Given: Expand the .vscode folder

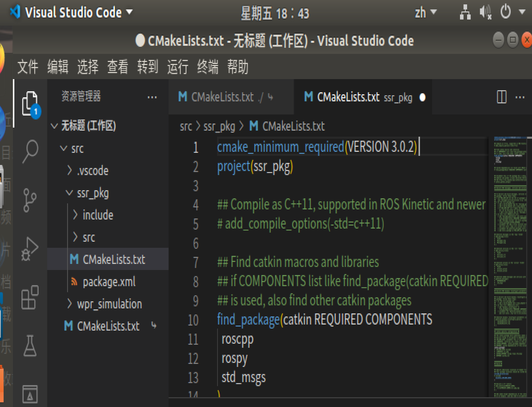Looking at the screenshot, I should click(69, 170).
